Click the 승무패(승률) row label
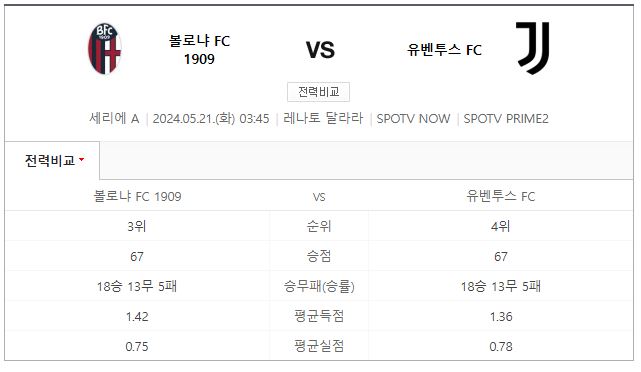 [x=319, y=286]
